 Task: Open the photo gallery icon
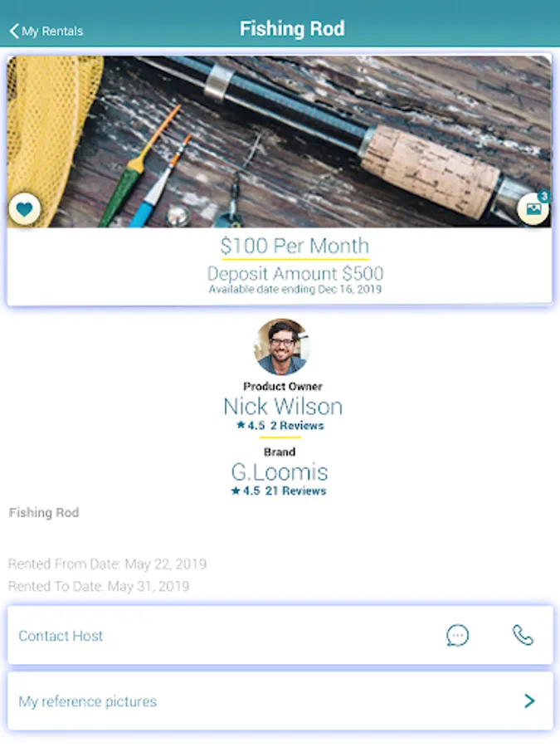[533, 208]
